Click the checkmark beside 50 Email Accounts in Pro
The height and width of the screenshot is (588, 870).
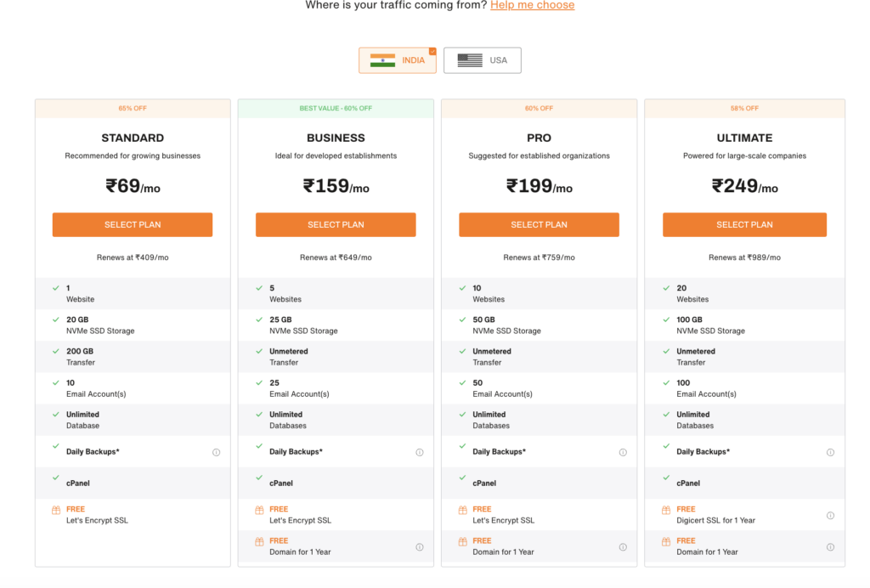coord(463,382)
